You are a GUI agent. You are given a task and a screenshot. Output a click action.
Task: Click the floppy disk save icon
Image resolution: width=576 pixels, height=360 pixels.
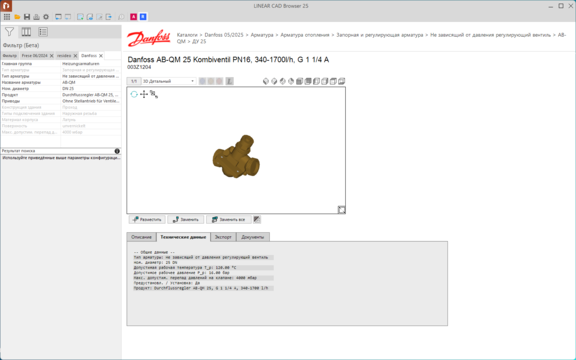(x=27, y=17)
